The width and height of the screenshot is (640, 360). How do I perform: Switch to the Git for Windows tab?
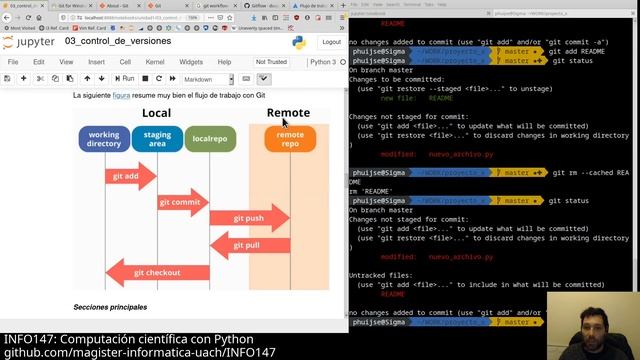pyautogui.click(x=72, y=6)
